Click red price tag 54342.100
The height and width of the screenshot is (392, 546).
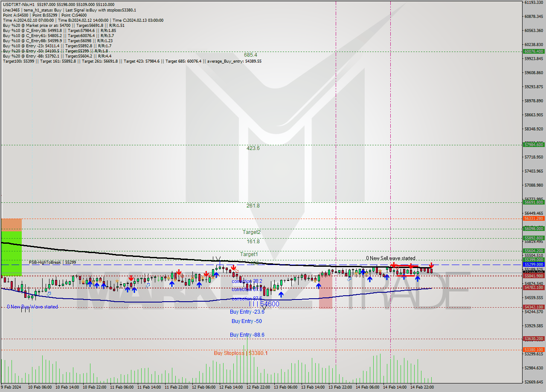coord(533,307)
